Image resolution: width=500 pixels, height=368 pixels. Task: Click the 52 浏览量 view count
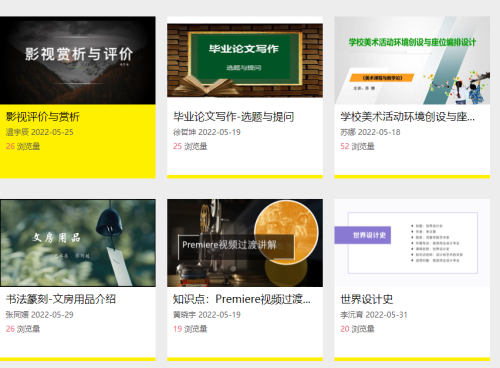tap(357, 146)
